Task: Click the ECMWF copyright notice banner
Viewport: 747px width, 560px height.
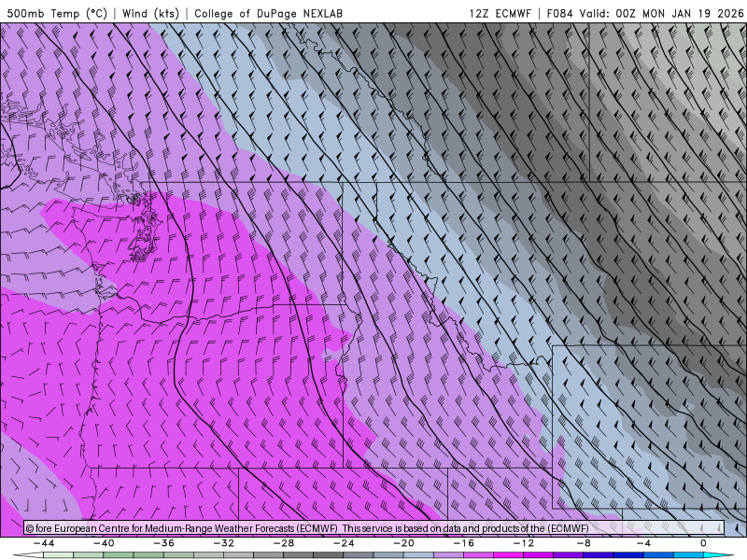Action: coord(374,527)
